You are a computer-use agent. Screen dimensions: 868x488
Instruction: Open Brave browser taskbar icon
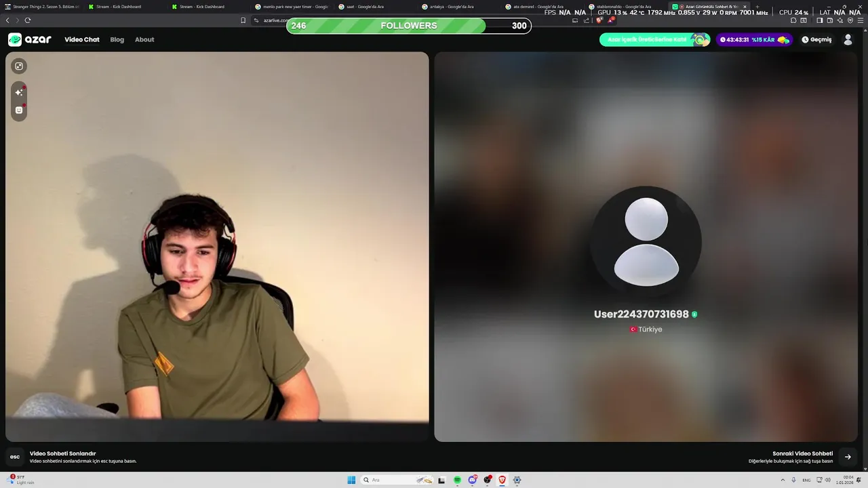coord(502,480)
